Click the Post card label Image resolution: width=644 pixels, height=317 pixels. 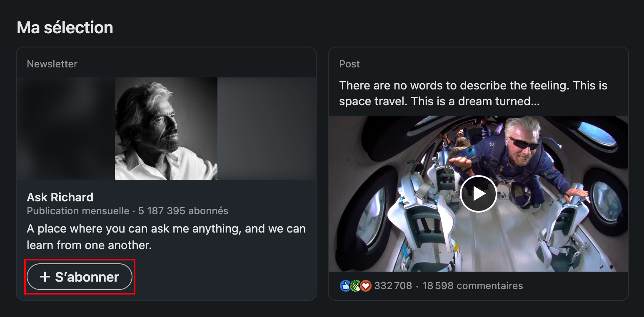pyautogui.click(x=349, y=64)
